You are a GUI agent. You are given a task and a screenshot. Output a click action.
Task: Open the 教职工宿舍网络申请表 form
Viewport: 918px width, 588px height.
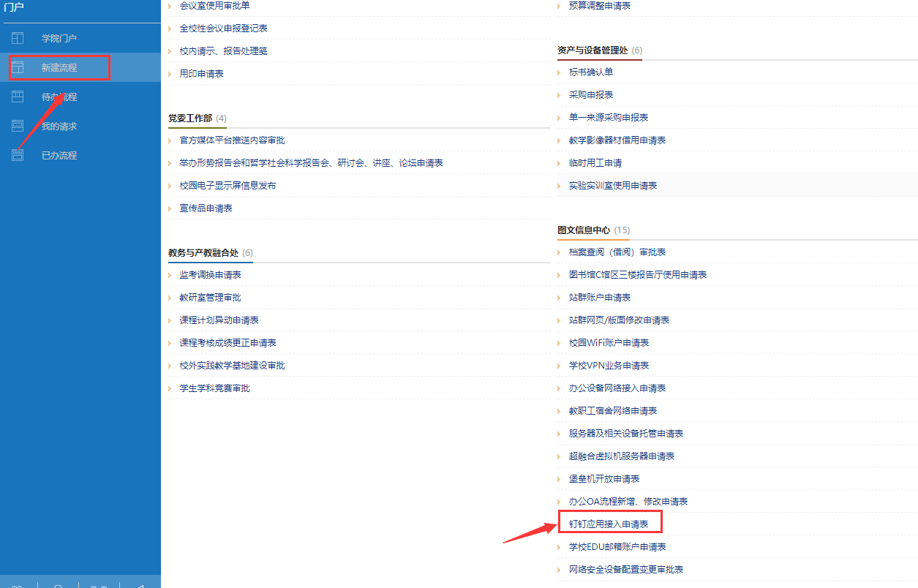point(613,410)
